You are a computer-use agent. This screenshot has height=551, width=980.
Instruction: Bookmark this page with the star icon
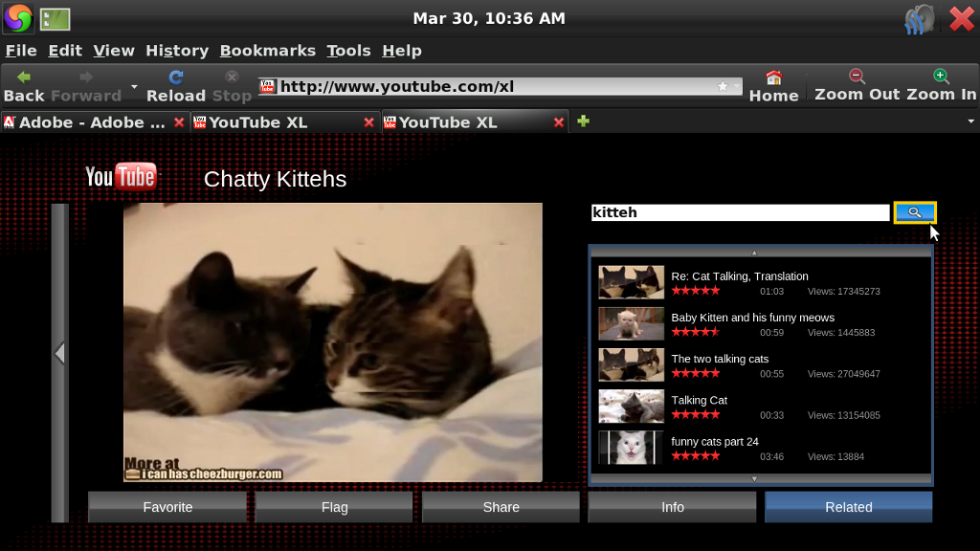pos(723,86)
